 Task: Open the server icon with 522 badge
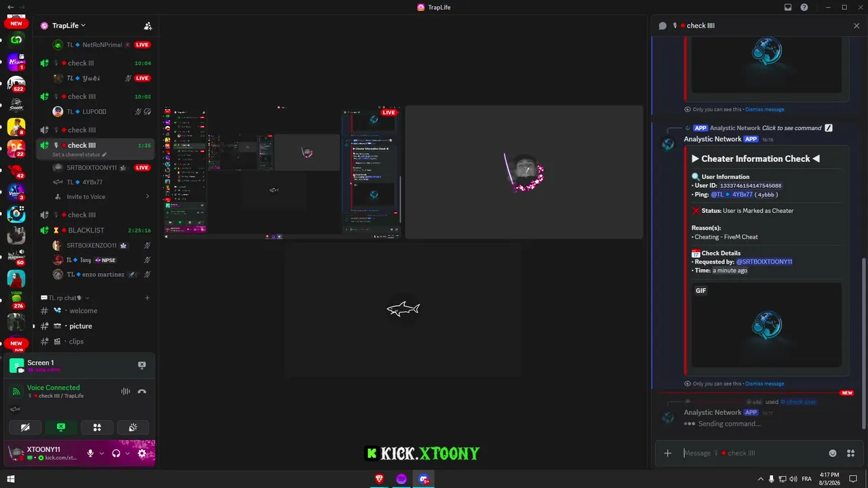[16, 83]
